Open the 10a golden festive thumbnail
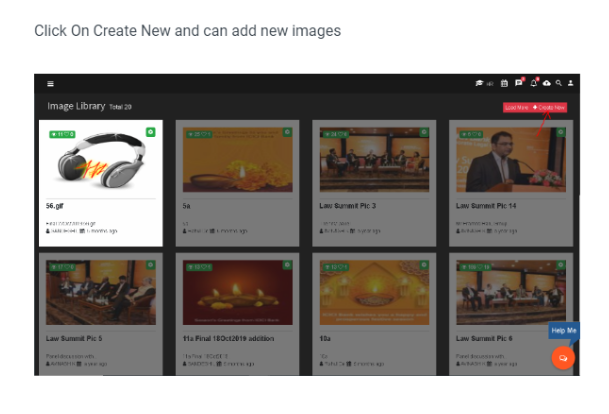The height and width of the screenshot is (414, 609). 374,293
